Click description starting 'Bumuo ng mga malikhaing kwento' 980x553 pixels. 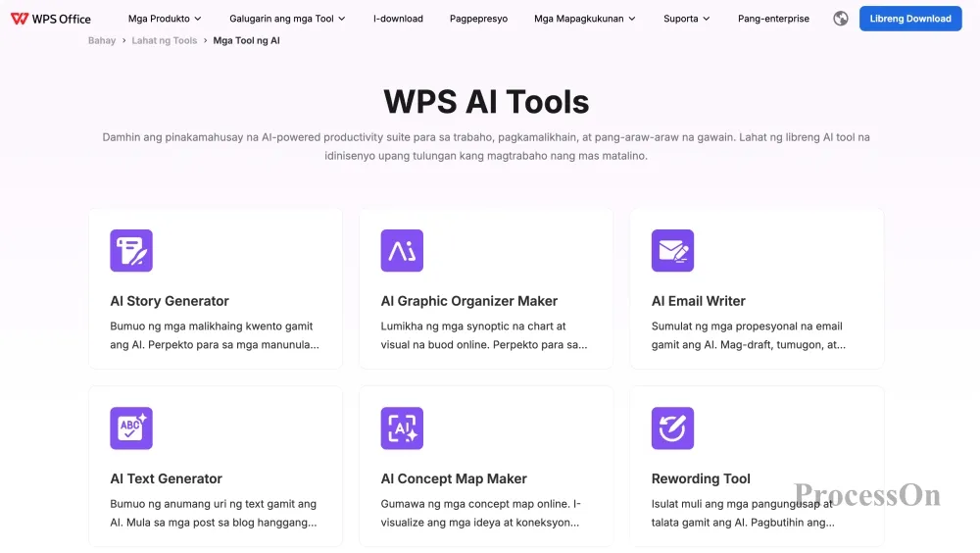[215, 335]
